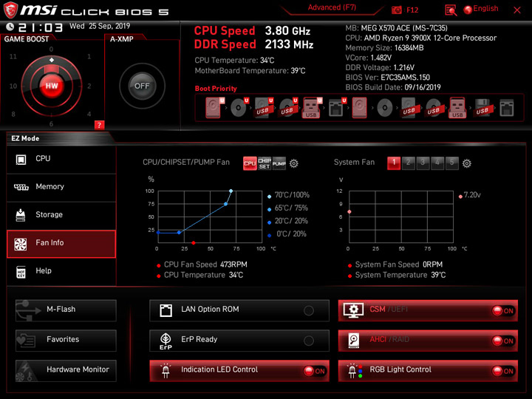Viewport: 532px width, 399px height.
Task: Switch to Advanced (F7) mode
Action: click(x=332, y=7)
